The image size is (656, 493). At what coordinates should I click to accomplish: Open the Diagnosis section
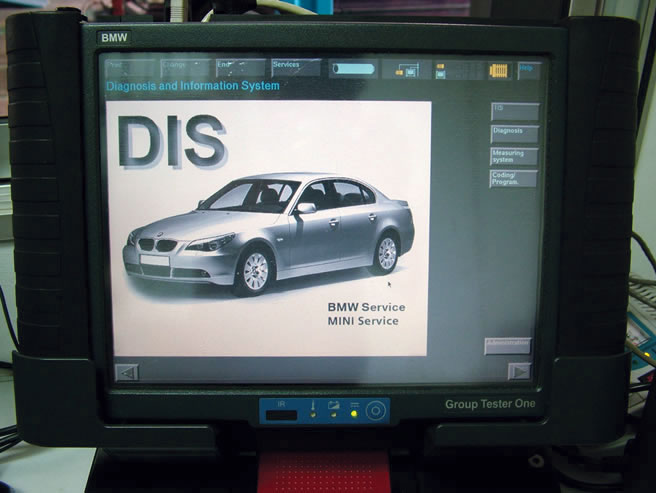[x=514, y=133]
